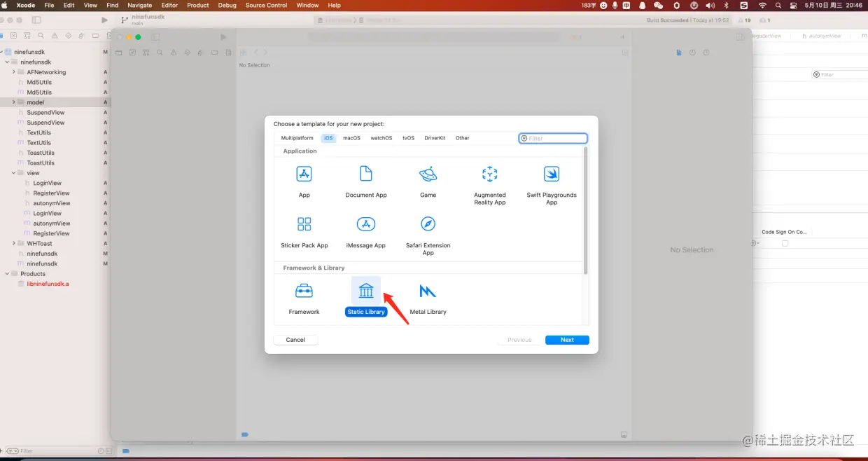The width and height of the screenshot is (868, 461).
Task: Open the Debug menu
Action: [227, 5]
